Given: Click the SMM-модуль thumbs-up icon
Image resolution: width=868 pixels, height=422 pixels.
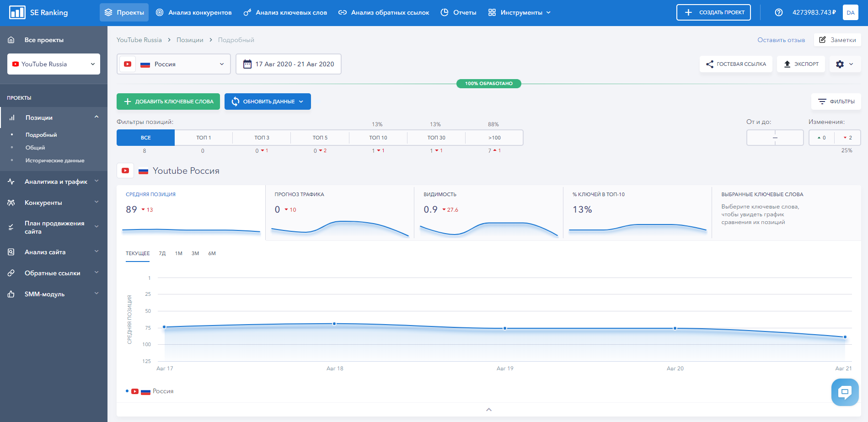Looking at the screenshot, I should click(x=11, y=294).
